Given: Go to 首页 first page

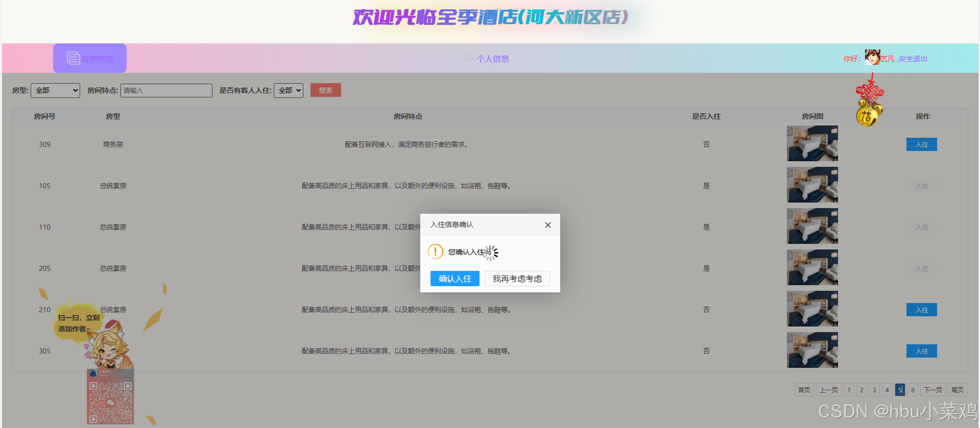Looking at the screenshot, I should coord(804,390).
